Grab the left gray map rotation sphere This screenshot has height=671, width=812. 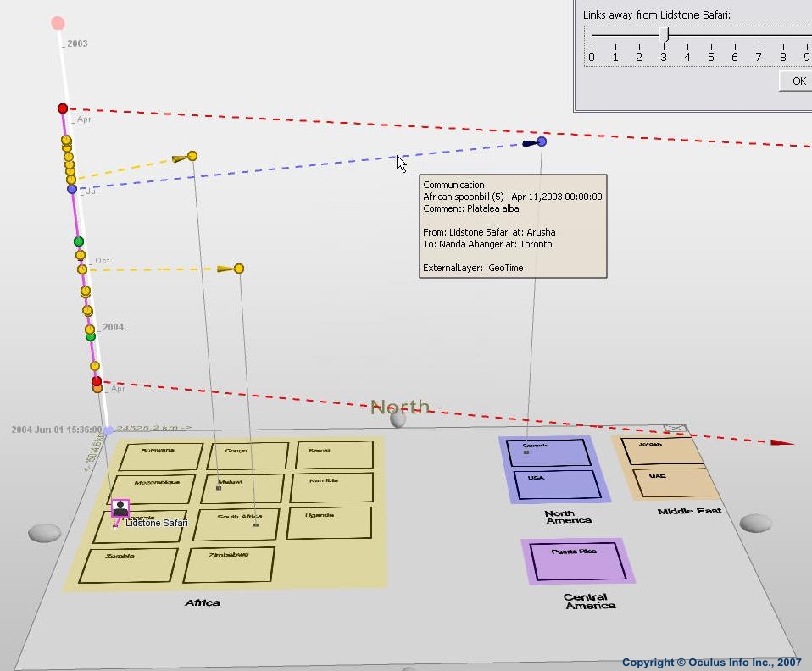(44, 533)
